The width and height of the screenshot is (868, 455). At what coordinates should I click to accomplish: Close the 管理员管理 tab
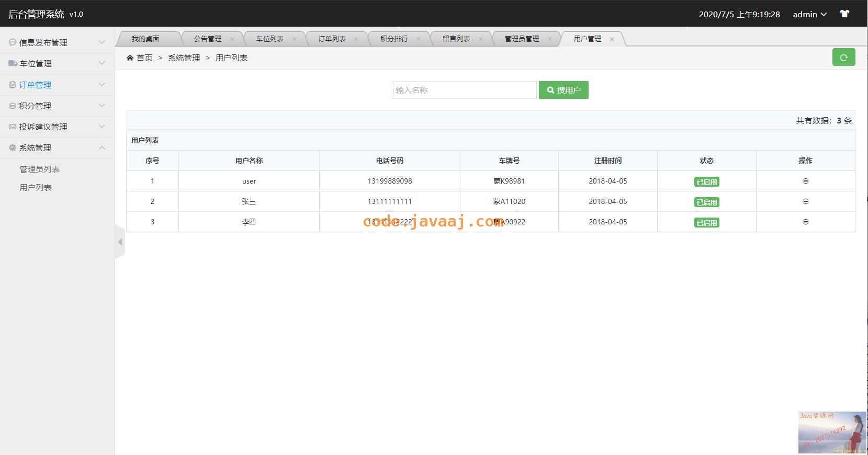pos(550,39)
